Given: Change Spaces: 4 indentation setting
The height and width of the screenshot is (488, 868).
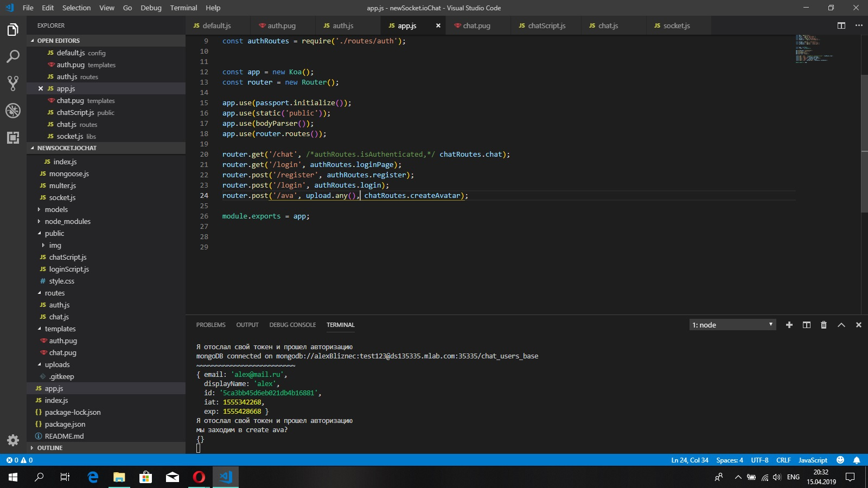Looking at the screenshot, I should click(x=730, y=460).
